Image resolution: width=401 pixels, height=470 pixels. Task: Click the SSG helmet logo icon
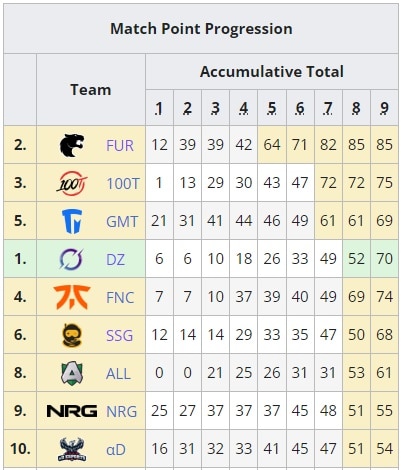click(x=72, y=335)
